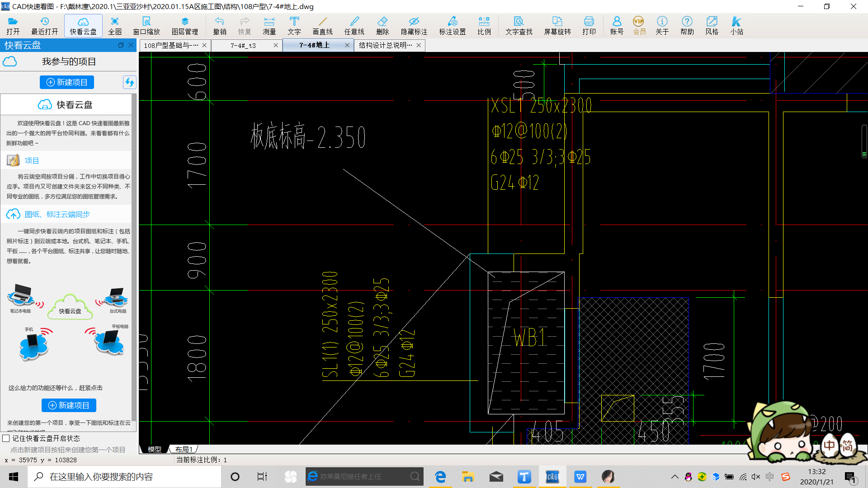
Task: Undock the 快看云盘 panel
Action: click(x=121, y=45)
